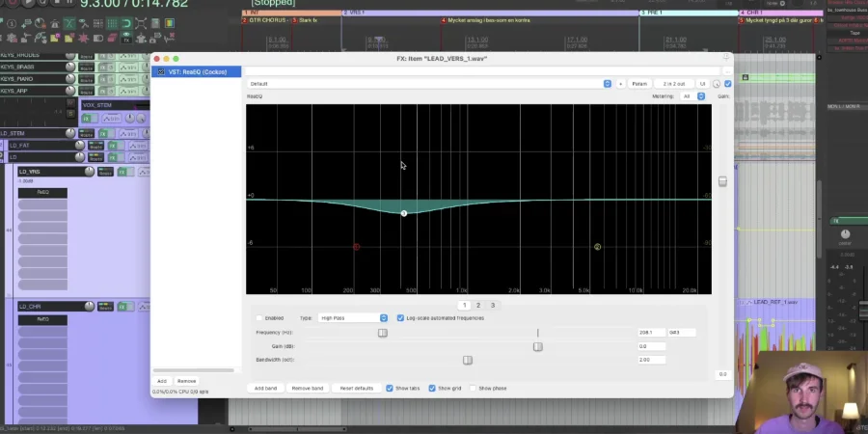Viewport: 868px width, 434px height.
Task: Click lock icon on green media item
Action: (746, 77)
